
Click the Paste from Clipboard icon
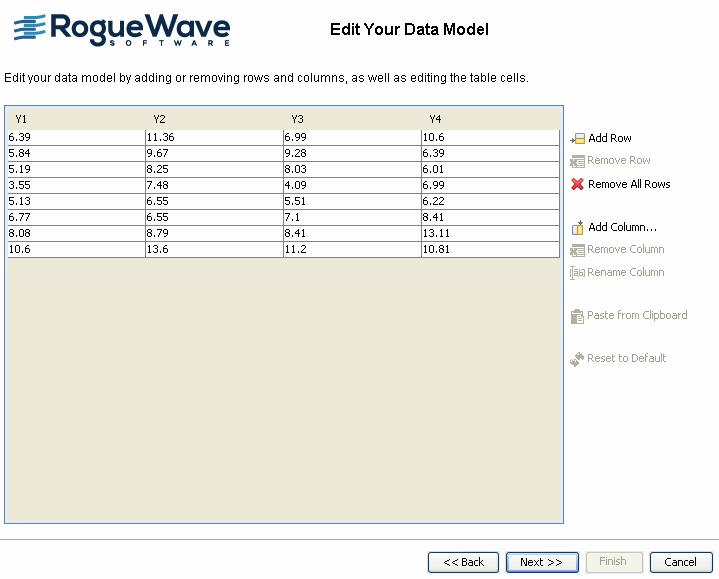[577, 316]
